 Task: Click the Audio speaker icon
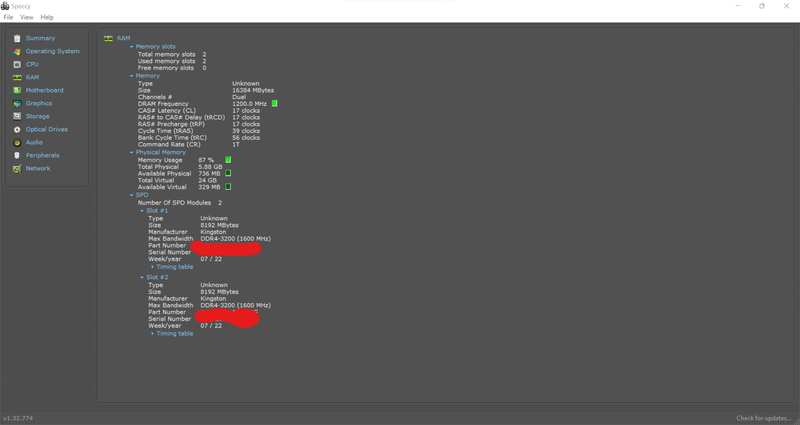click(17, 142)
